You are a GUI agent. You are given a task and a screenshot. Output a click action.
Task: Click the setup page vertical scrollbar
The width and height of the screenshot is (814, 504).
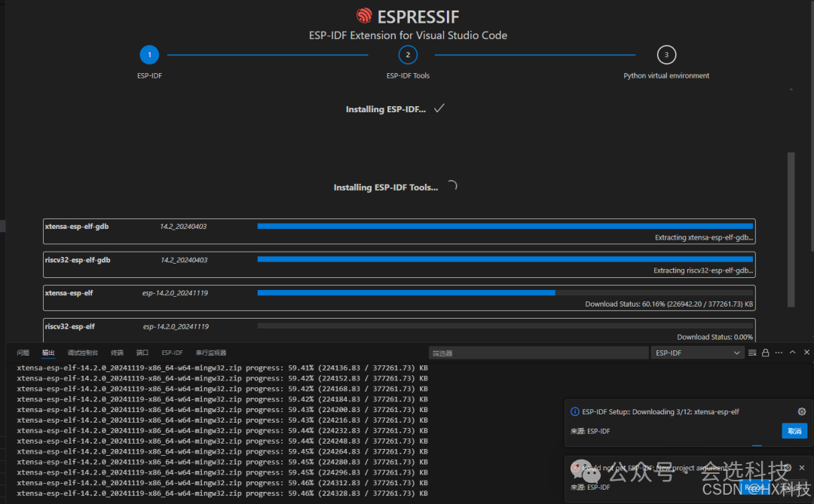pyautogui.click(x=791, y=230)
